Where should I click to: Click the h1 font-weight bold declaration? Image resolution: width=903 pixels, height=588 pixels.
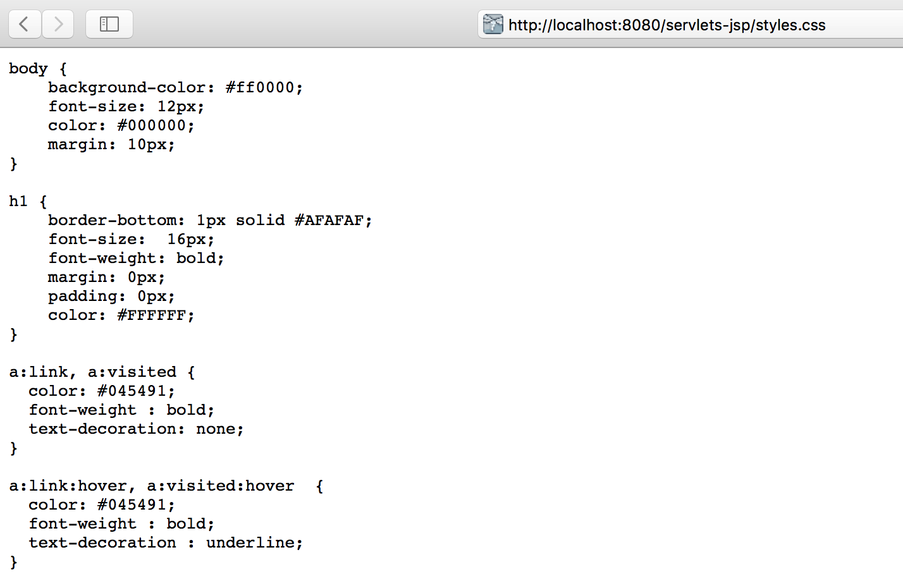pos(136,258)
